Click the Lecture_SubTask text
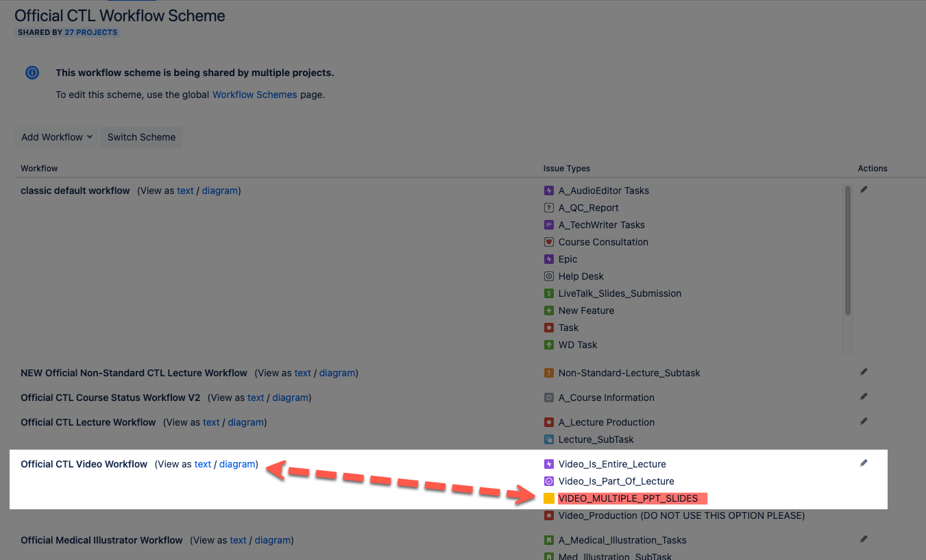 [x=596, y=439]
